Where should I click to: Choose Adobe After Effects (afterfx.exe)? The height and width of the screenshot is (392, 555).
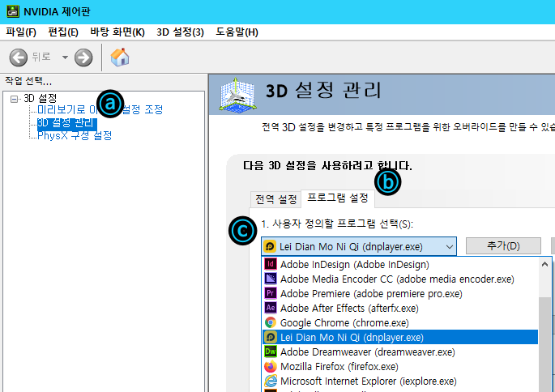pos(400,308)
